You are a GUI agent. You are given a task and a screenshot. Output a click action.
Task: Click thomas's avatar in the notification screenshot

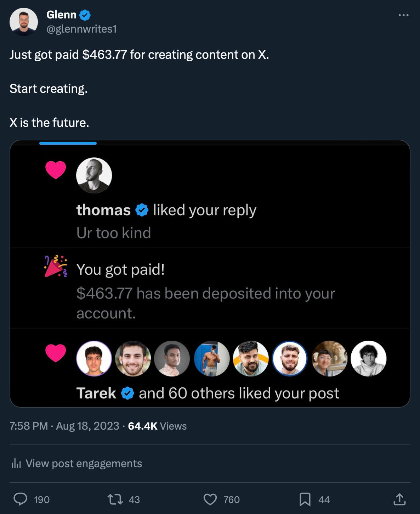click(94, 175)
